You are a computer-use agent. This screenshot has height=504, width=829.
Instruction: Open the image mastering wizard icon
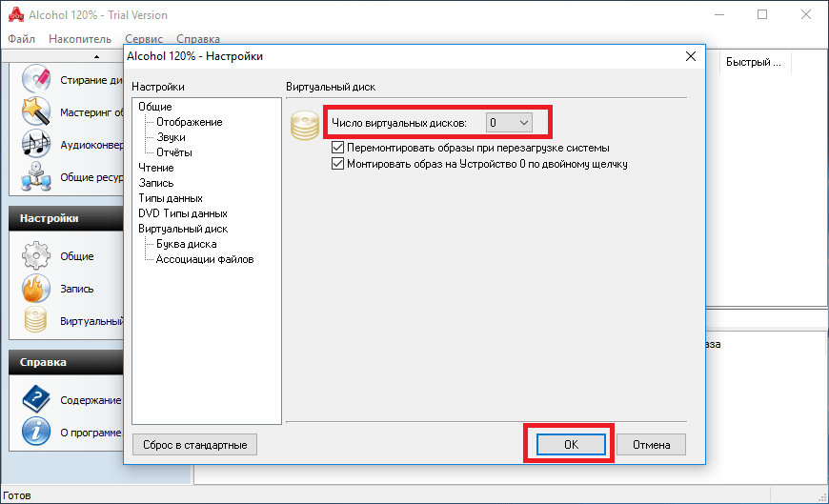click(x=36, y=111)
